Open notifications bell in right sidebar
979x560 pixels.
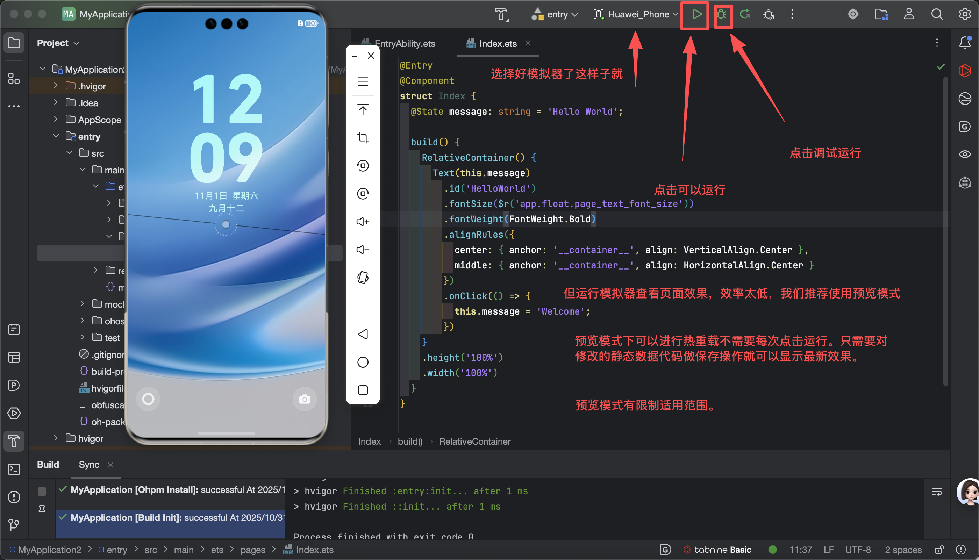964,43
